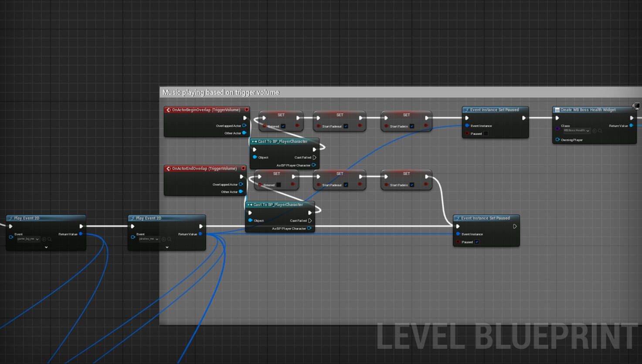Click Owning Player pin on Create Widget node
The width and height of the screenshot is (642, 364).
(x=557, y=140)
